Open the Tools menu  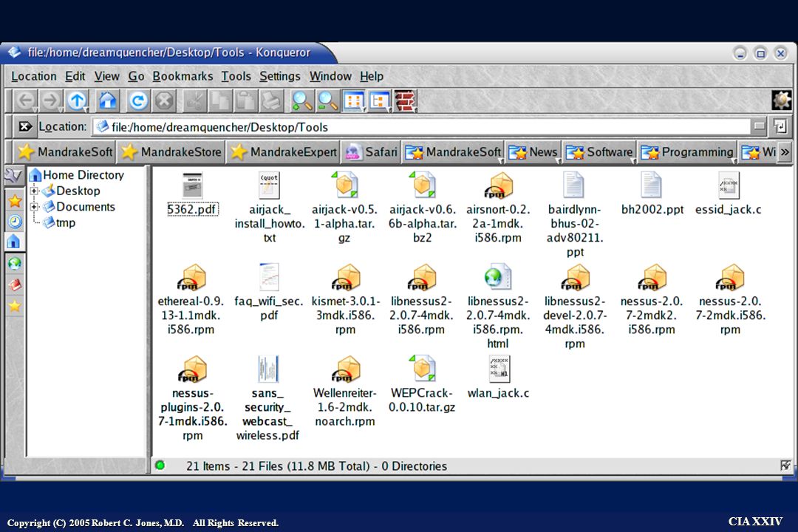(x=236, y=76)
